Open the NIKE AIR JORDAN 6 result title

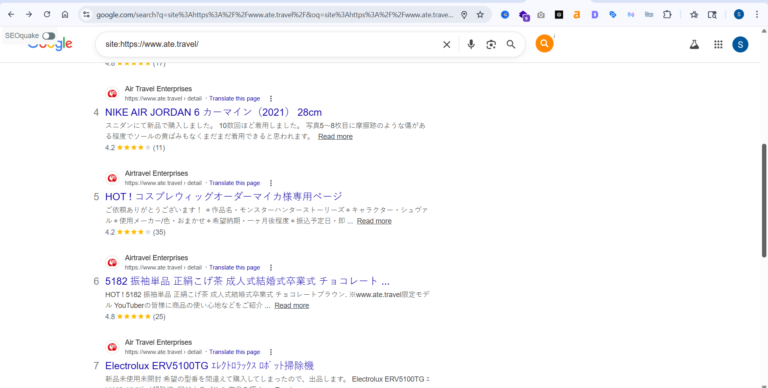click(214, 112)
